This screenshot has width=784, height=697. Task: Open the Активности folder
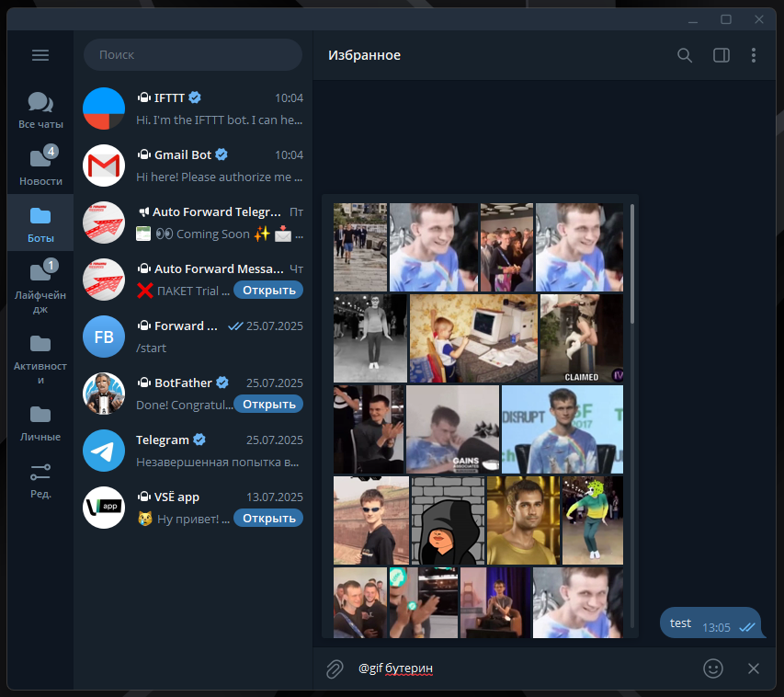[40, 357]
